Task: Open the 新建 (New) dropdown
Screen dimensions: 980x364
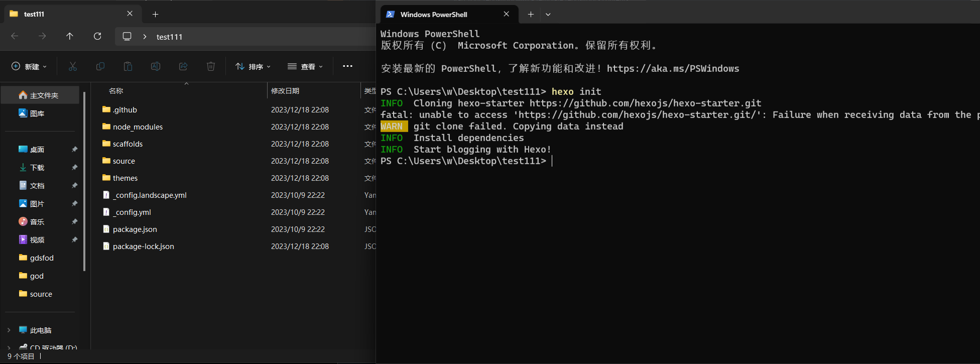Action: pyautogui.click(x=29, y=66)
